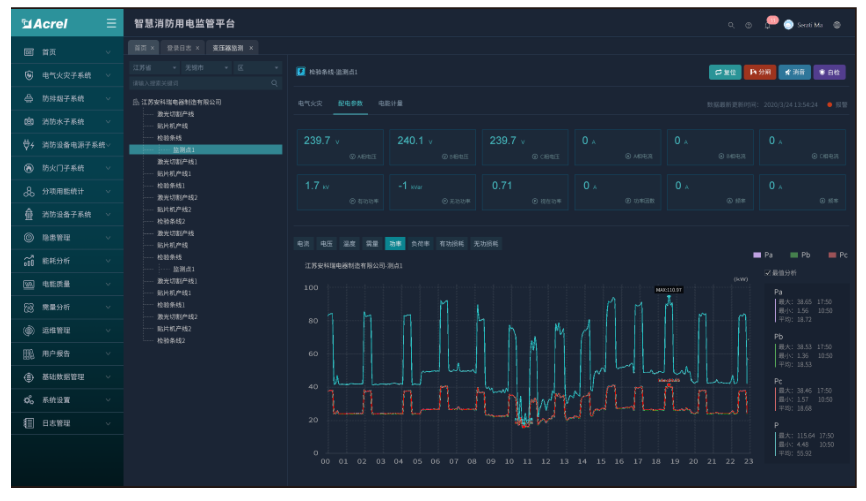Click the search magnifier icon in top bar
Screen dimensions: 866x501
tap(731, 24)
